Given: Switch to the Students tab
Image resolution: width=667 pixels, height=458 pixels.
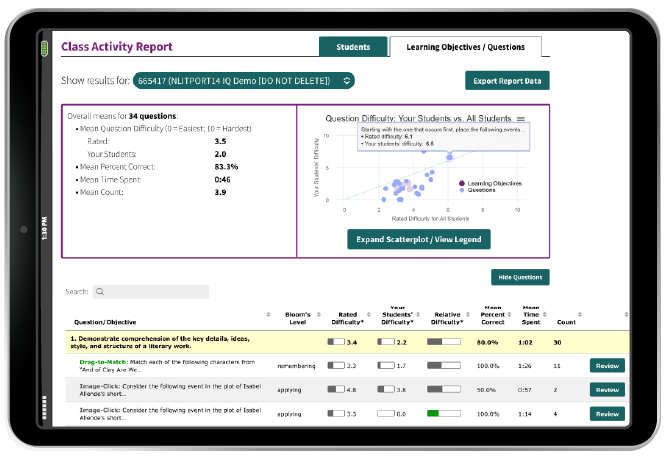Looking at the screenshot, I should coord(352,46).
